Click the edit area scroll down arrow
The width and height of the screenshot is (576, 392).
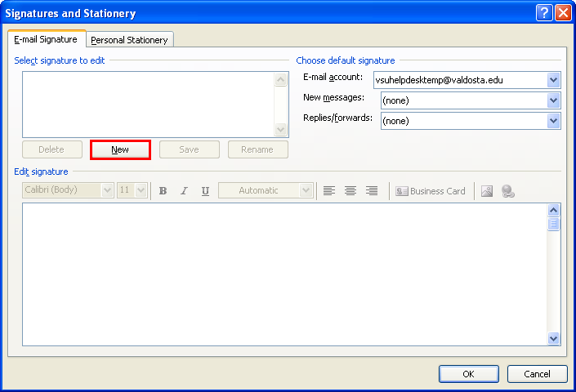553,338
